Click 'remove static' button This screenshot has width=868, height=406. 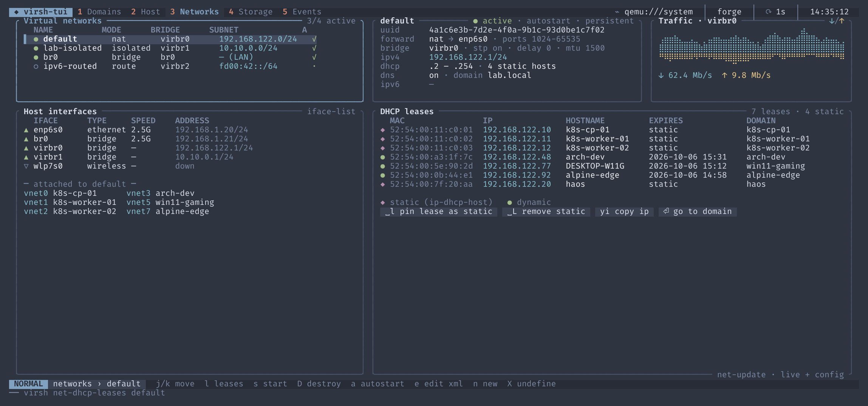coord(546,211)
